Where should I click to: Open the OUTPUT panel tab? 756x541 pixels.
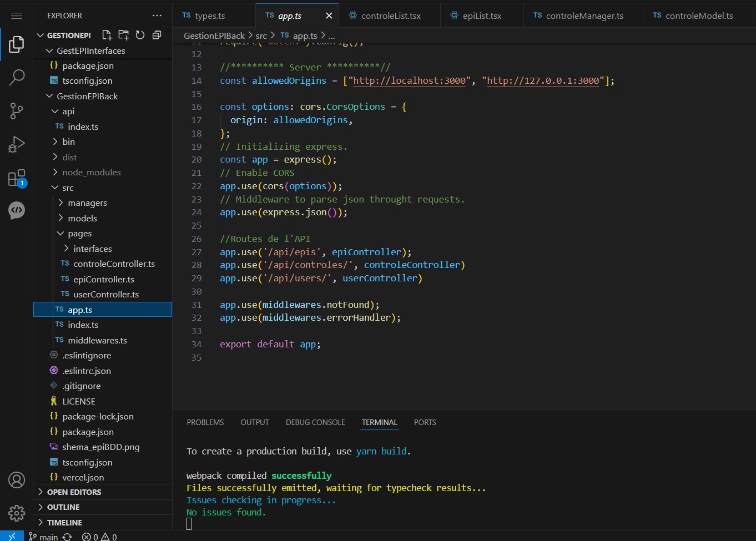[x=255, y=422]
